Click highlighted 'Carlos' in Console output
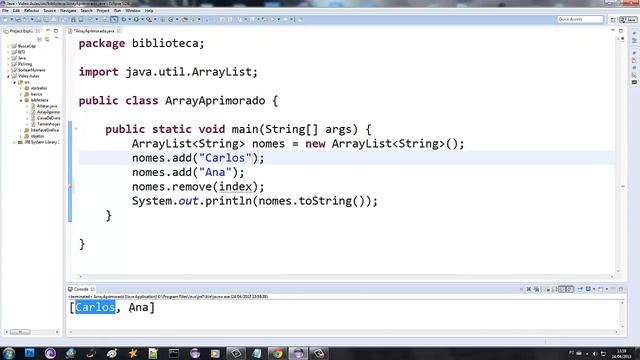 click(95, 307)
